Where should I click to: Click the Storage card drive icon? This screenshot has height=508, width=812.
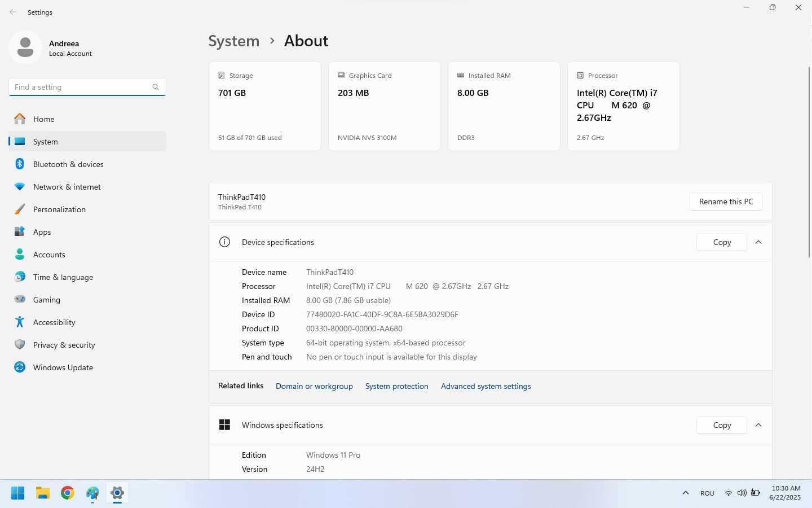[x=222, y=75]
